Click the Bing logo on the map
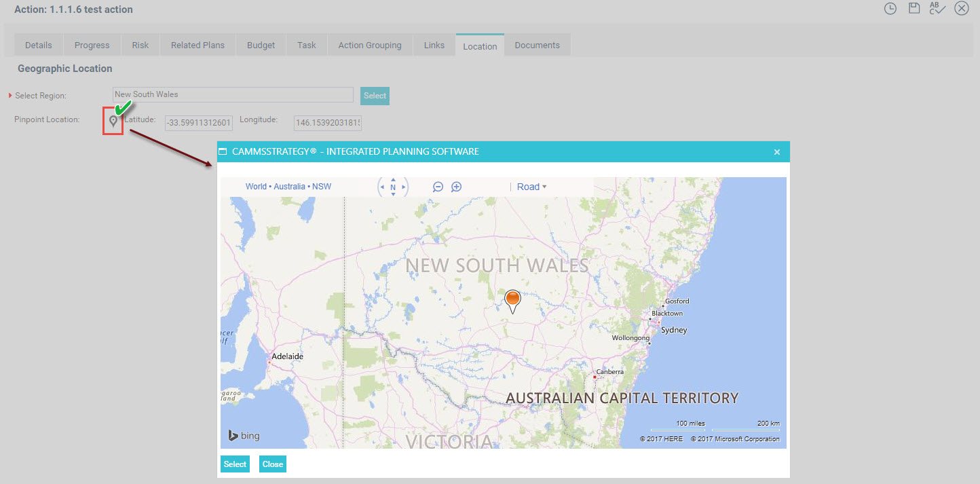The image size is (980, 484). coord(244,436)
